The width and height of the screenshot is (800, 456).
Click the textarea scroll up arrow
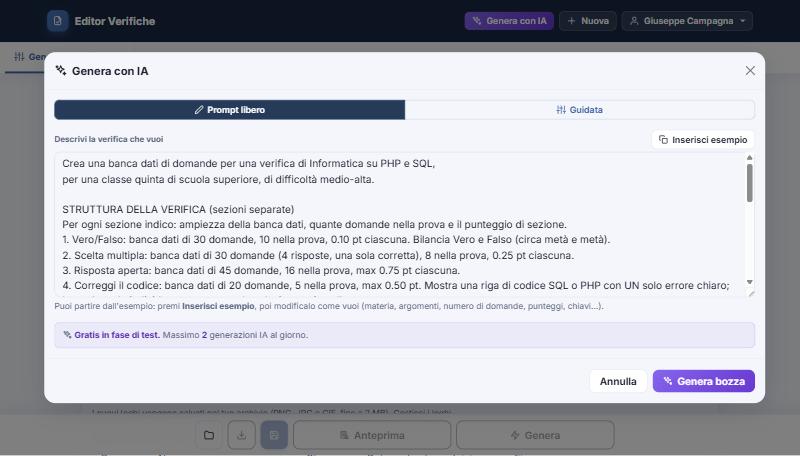749,158
